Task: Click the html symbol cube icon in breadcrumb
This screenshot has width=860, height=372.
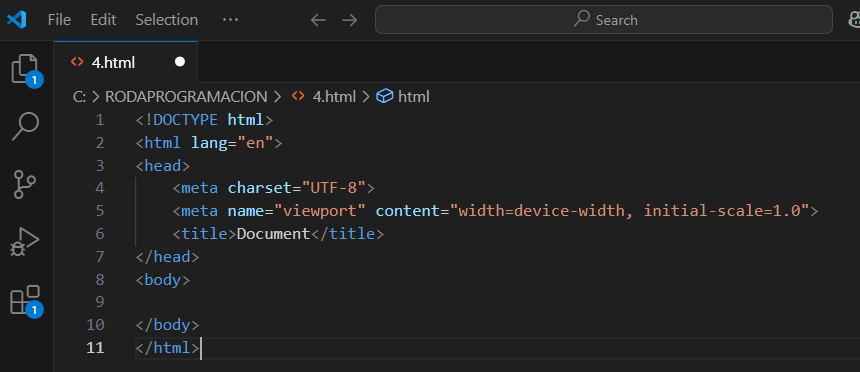Action: pos(384,97)
